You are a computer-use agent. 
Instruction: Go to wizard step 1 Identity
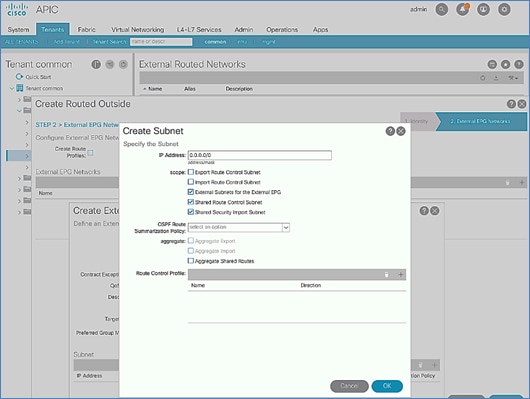[418, 121]
